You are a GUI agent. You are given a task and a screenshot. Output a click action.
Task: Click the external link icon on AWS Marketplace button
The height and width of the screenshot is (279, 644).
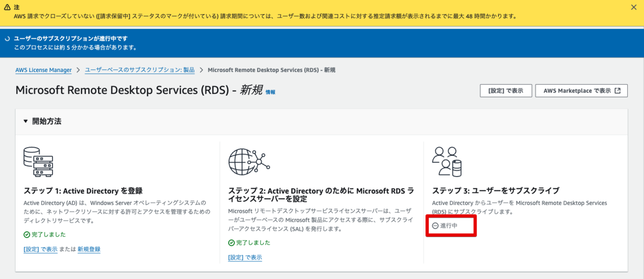pos(618,91)
